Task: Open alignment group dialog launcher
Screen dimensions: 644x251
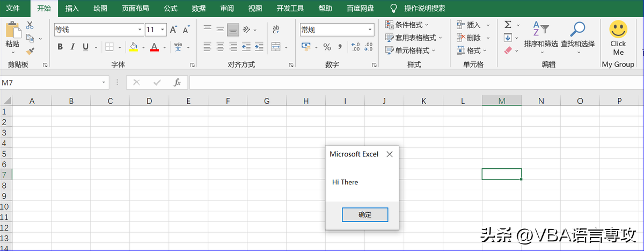Action: [x=291, y=65]
